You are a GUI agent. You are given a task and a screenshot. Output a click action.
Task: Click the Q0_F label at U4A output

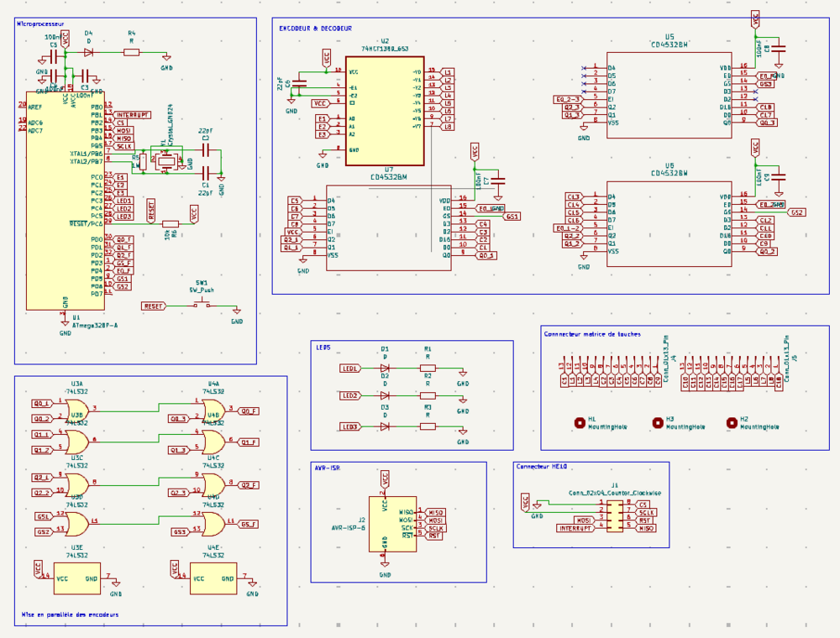pos(249,411)
